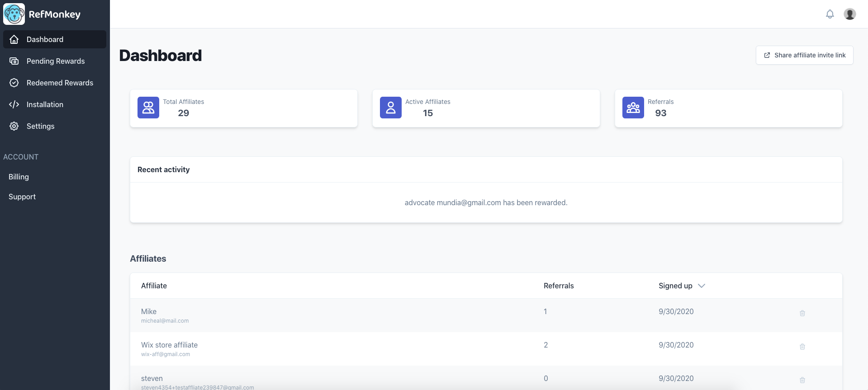The width and height of the screenshot is (868, 390).
Task: Click wix-aff@gmail.com email
Action: (166, 354)
